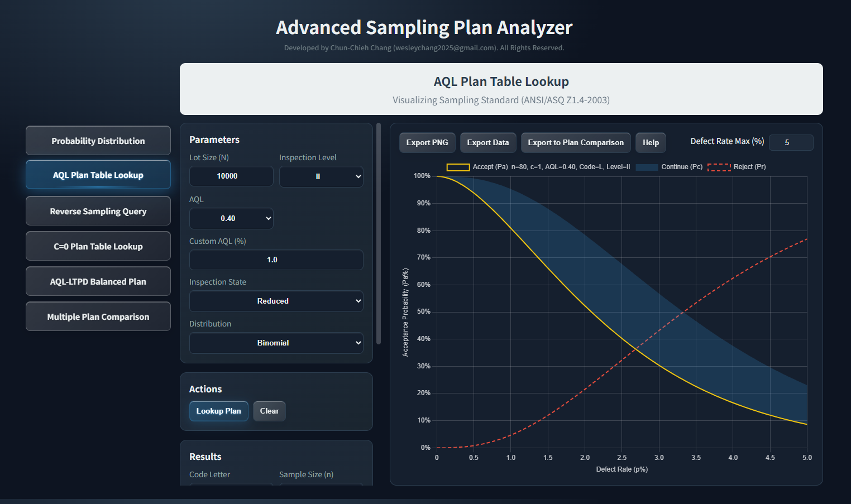Select AQL-LTPD Balanced Plan
The width and height of the screenshot is (851, 504).
(98, 281)
